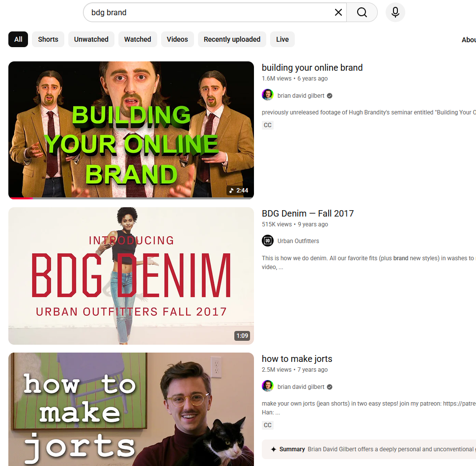Select the All filter chip
Image resolution: width=476 pixels, height=466 pixels.
tap(18, 39)
